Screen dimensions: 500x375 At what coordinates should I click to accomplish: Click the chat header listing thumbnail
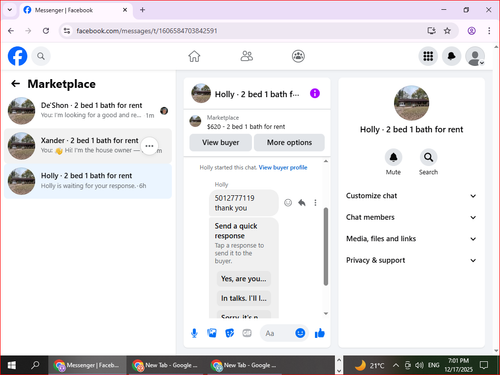(201, 93)
